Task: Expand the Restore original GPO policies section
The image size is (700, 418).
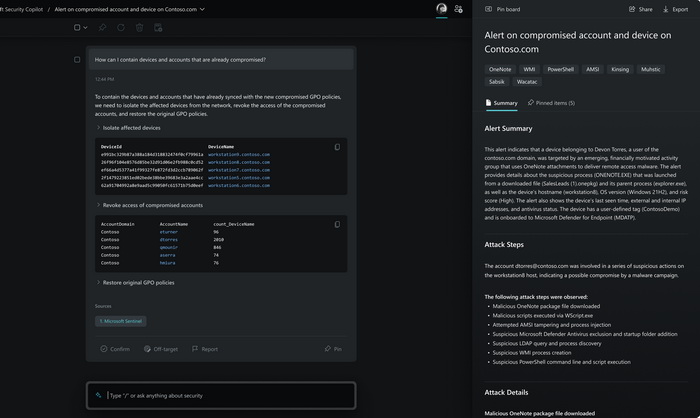Action: 98,282
